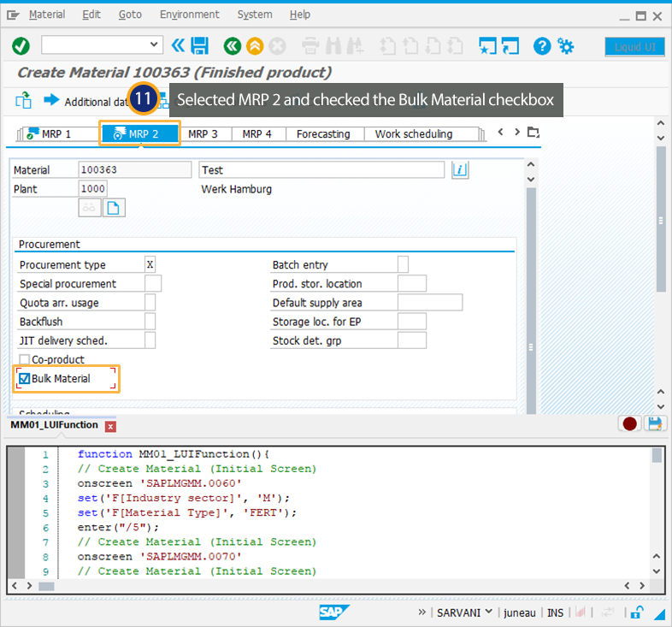Click the Last Page icon
This screenshot has height=627, width=672.
tap(455, 46)
